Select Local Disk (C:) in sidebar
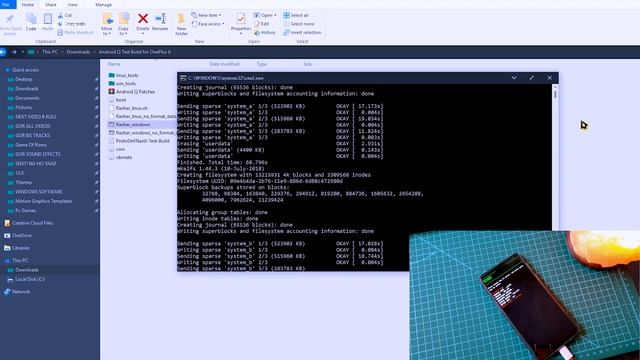This screenshot has width=640, height=360. (x=30, y=280)
